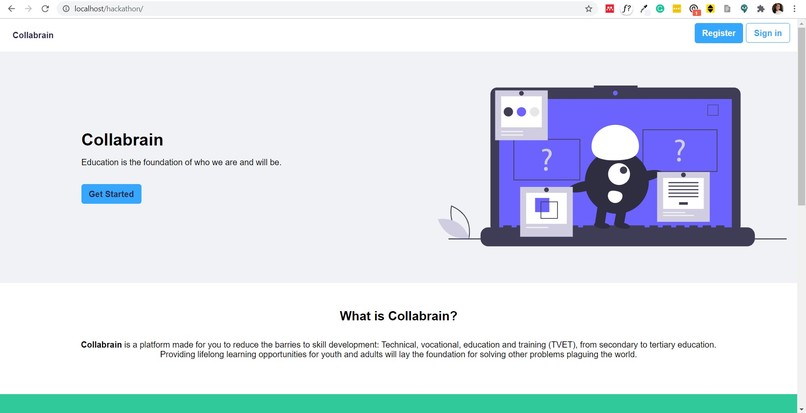Click the 'Education is the foundation' tagline
The image size is (806, 413).
pos(181,163)
